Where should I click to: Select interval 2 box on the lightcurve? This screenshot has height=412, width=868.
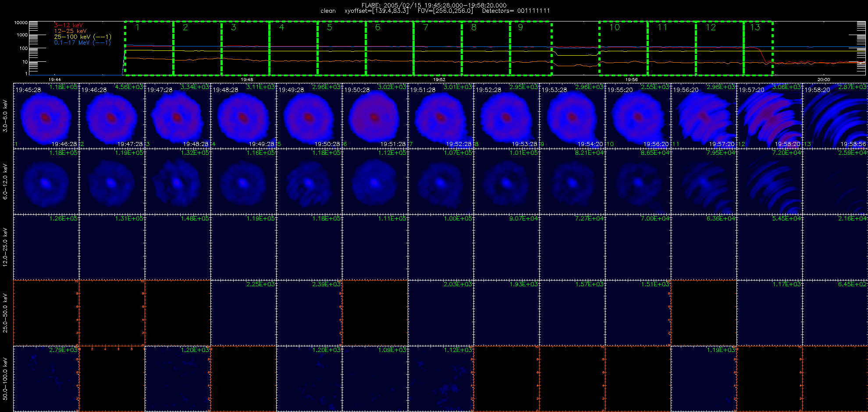point(197,48)
